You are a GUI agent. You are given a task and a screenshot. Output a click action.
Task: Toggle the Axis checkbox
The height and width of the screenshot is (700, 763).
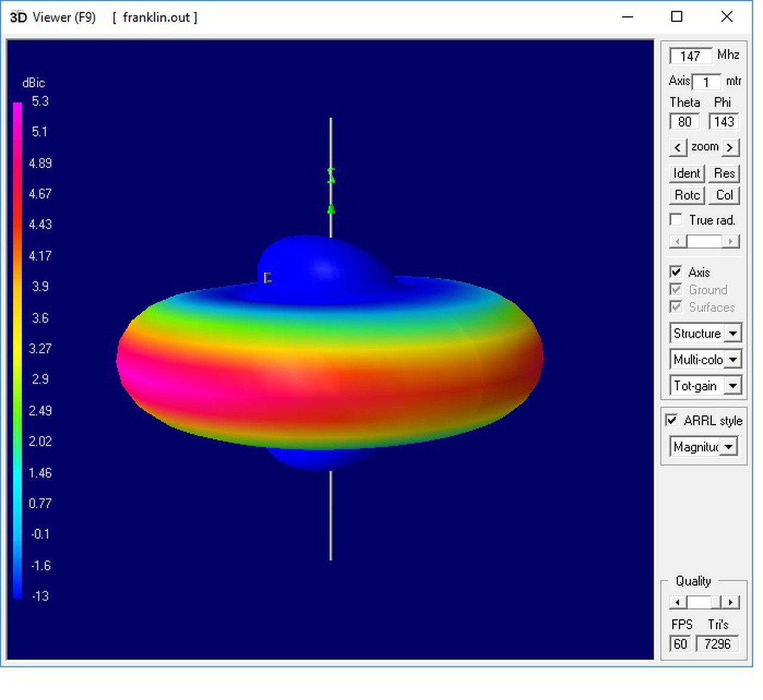(676, 272)
